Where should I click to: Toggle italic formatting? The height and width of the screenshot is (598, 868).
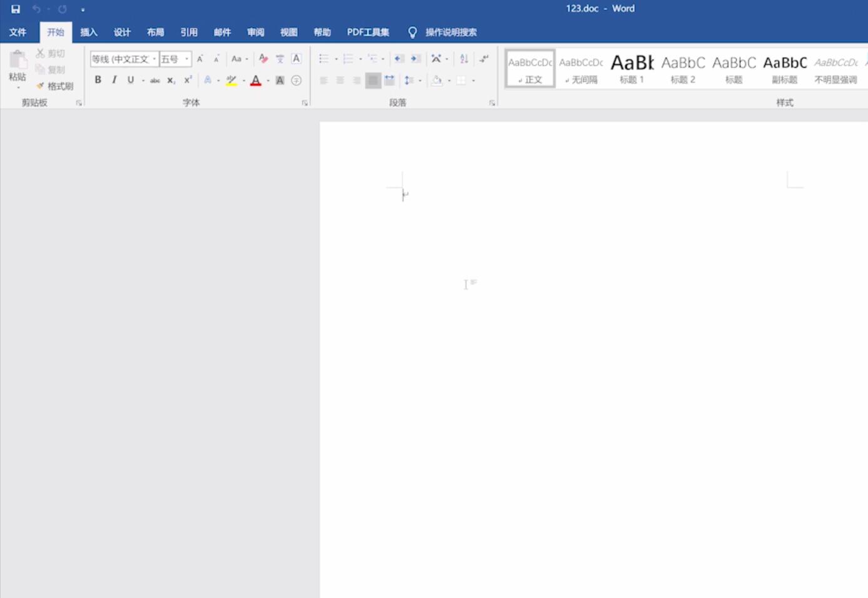pos(114,80)
